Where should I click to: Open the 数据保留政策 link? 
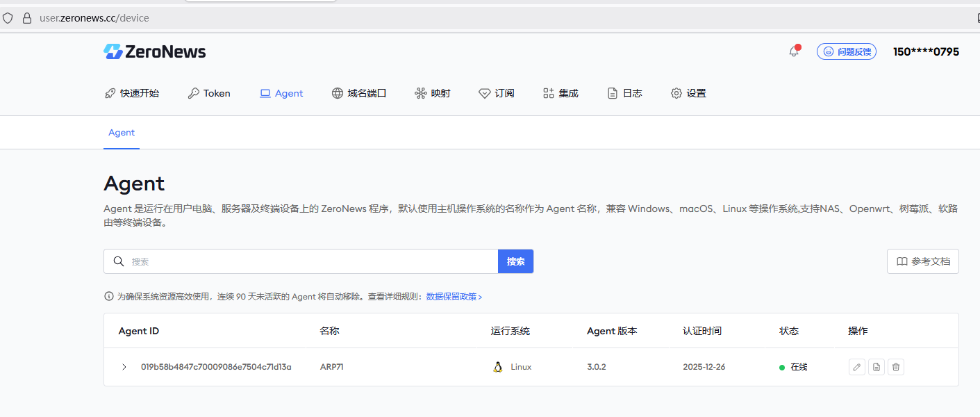click(x=454, y=297)
